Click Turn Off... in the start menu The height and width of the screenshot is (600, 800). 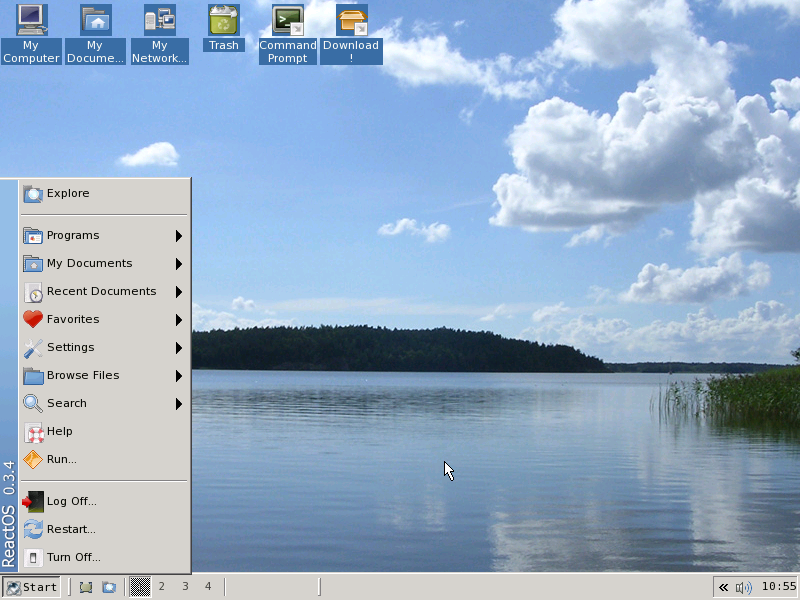73,558
